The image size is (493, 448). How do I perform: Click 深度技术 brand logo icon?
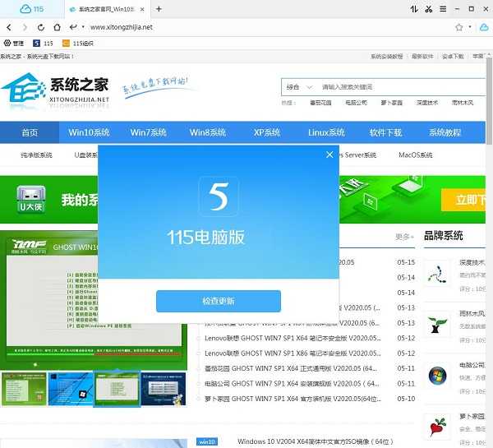(x=437, y=274)
